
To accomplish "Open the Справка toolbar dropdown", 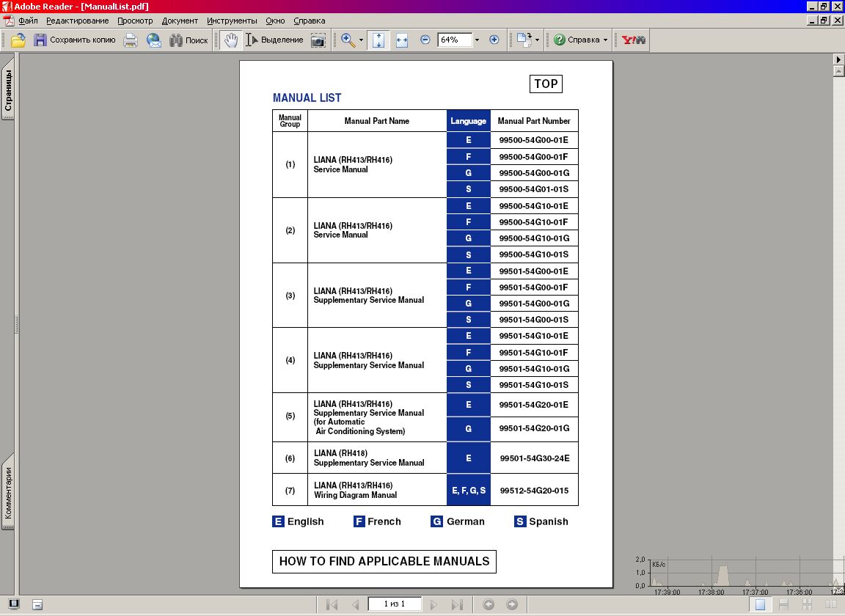I will coord(581,40).
